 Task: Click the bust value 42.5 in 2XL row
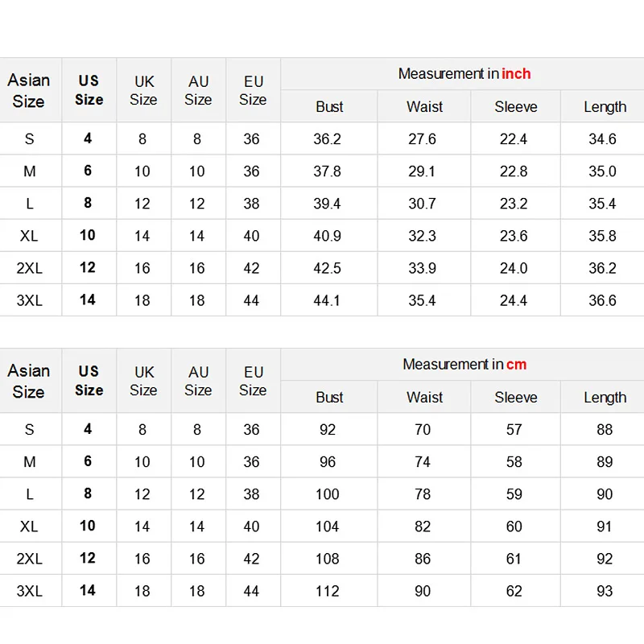pyautogui.click(x=327, y=268)
